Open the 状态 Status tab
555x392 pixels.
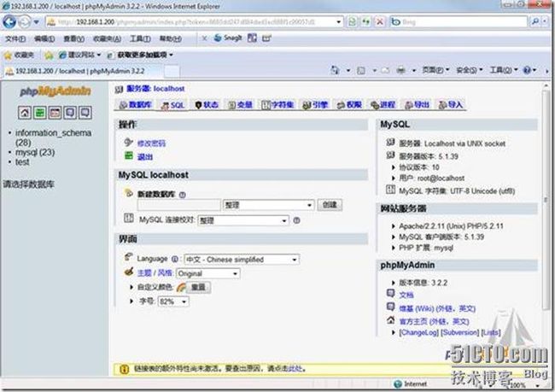[207, 105]
